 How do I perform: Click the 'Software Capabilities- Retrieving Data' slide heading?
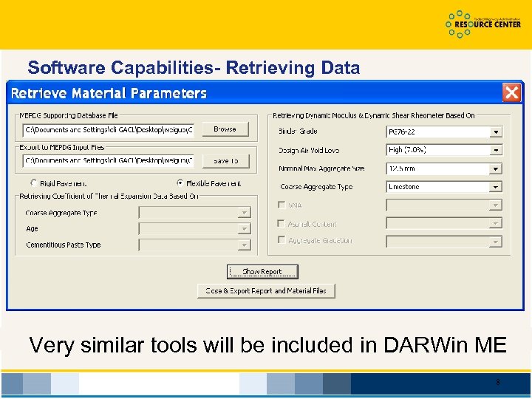click(x=194, y=67)
